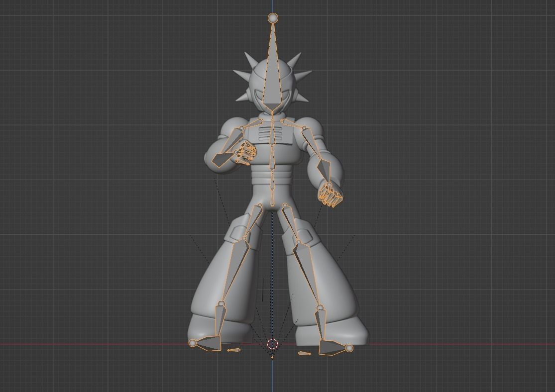Select the small heel bone near the screen-left foot
This screenshot has height=392, width=555.
(233, 350)
